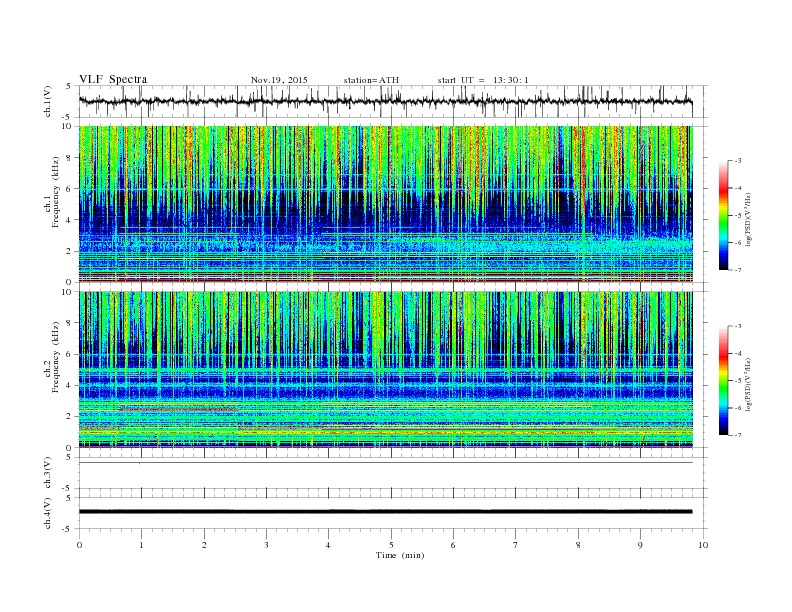Viewport: 792px width, 612px height.
Task: Click the '-7' tick on ch.2 colorbar
Action: click(x=737, y=435)
